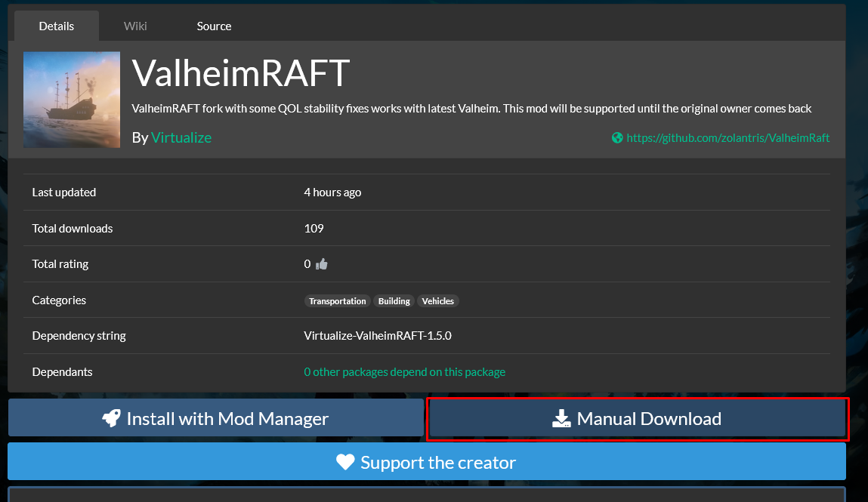The image size is (868, 502).
Task: Click the 'Total rating' label
Action: point(60,264)
